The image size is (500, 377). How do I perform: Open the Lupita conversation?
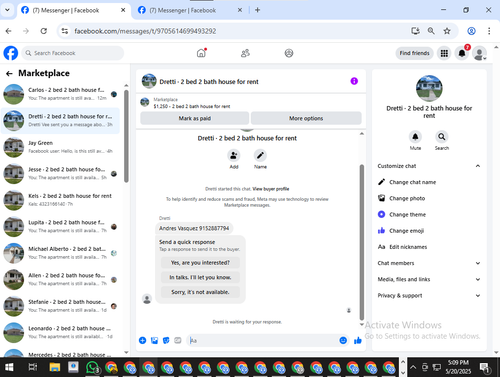click(60, 226)
